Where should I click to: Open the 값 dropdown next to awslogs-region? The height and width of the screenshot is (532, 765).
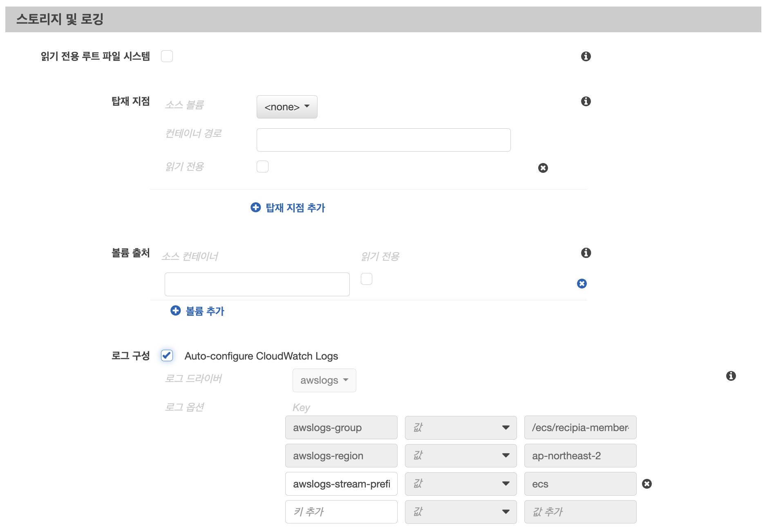[x=461, y=456]
